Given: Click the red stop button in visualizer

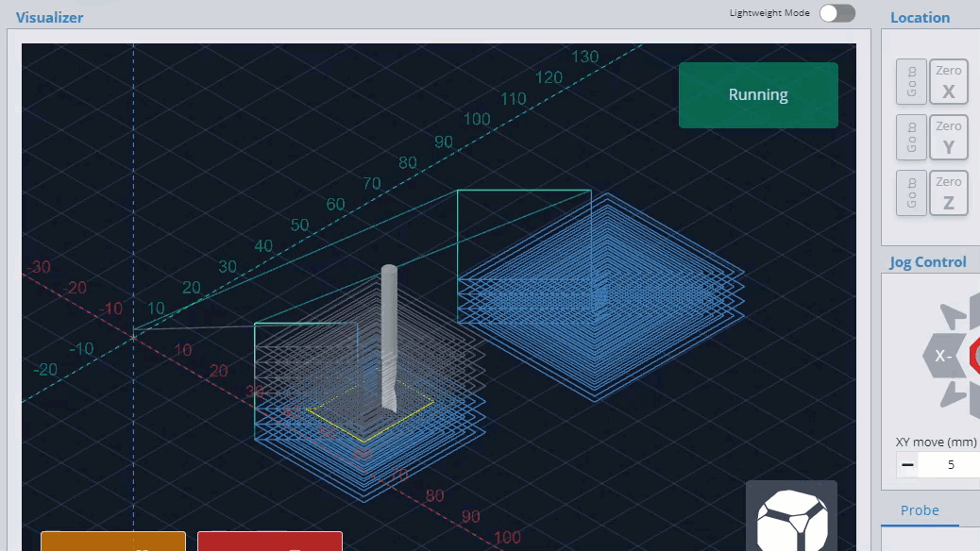Looking at the screenshot, I should 270,541.
